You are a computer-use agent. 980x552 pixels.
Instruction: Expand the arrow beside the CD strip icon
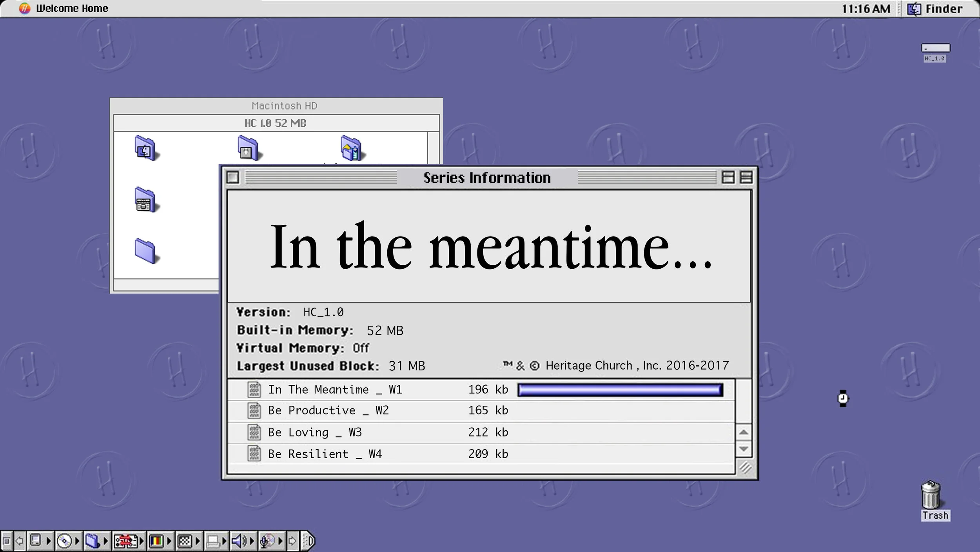click(77, 541)
